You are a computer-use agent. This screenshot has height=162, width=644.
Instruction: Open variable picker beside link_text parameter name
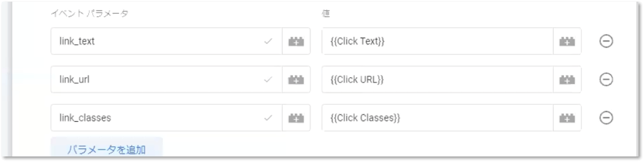[296, 41]
